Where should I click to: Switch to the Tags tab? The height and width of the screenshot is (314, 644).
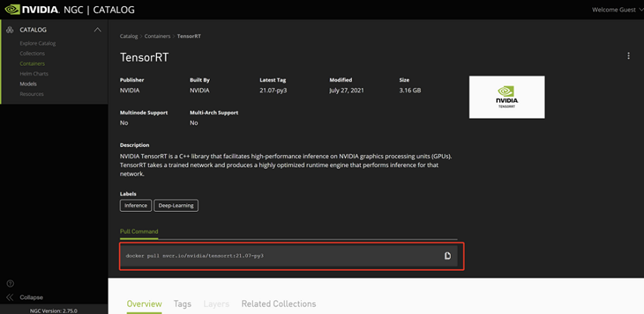click(x=183, y=304)
